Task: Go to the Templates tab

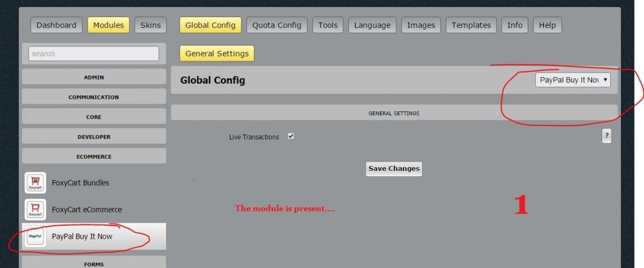Action: [x=471, y=25]
